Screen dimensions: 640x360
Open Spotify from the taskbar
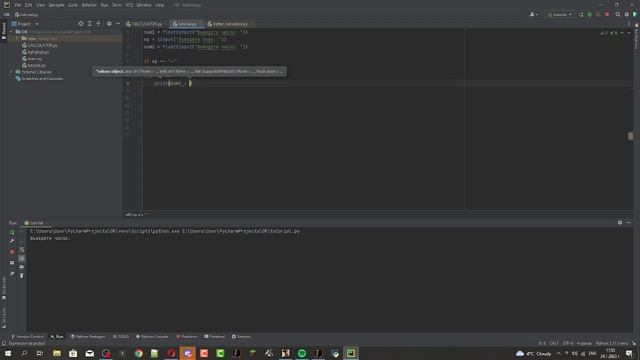[302, 353]
